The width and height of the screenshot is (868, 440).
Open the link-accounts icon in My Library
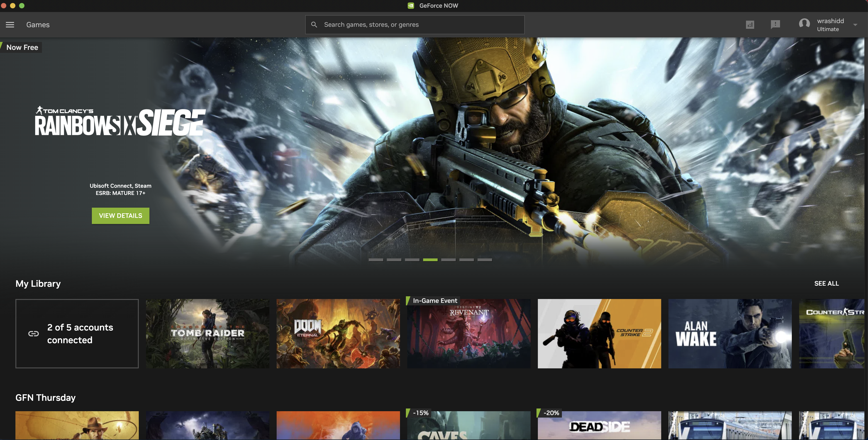(x=34, y=333)
